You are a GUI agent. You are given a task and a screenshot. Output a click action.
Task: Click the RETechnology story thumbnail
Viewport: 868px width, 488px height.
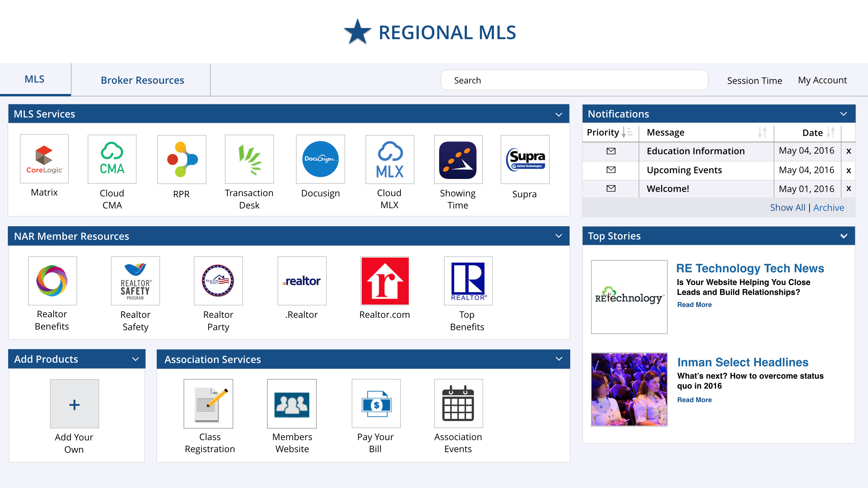[629, 297]
